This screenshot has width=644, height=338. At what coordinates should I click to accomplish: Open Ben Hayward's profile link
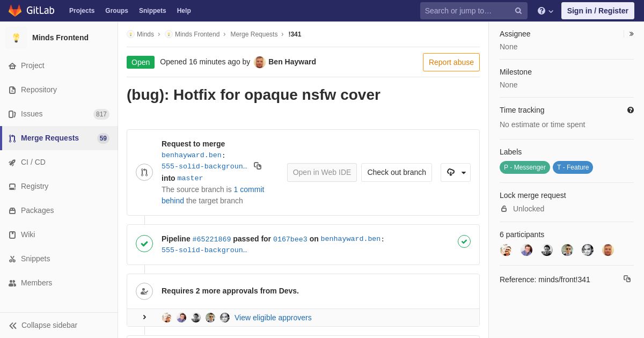[292, 62]
